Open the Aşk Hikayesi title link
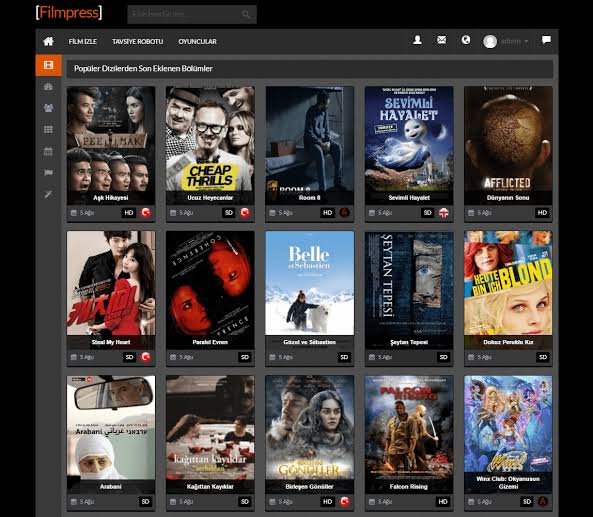 click(x=111, y=198)
